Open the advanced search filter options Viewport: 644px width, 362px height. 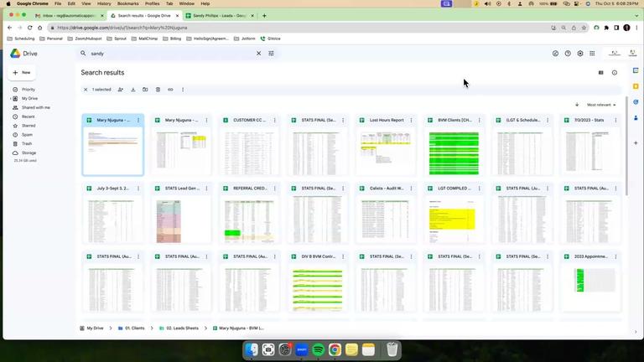coord(271,54)
